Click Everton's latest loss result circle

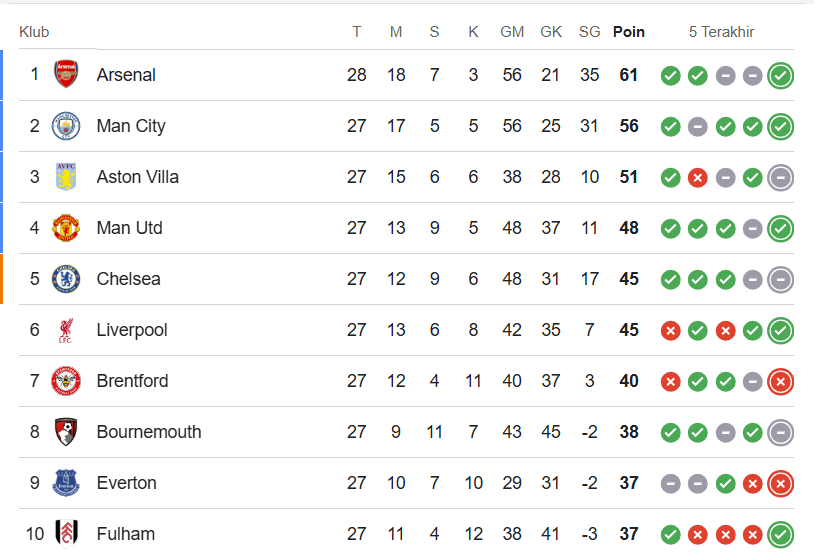point(781,483)
